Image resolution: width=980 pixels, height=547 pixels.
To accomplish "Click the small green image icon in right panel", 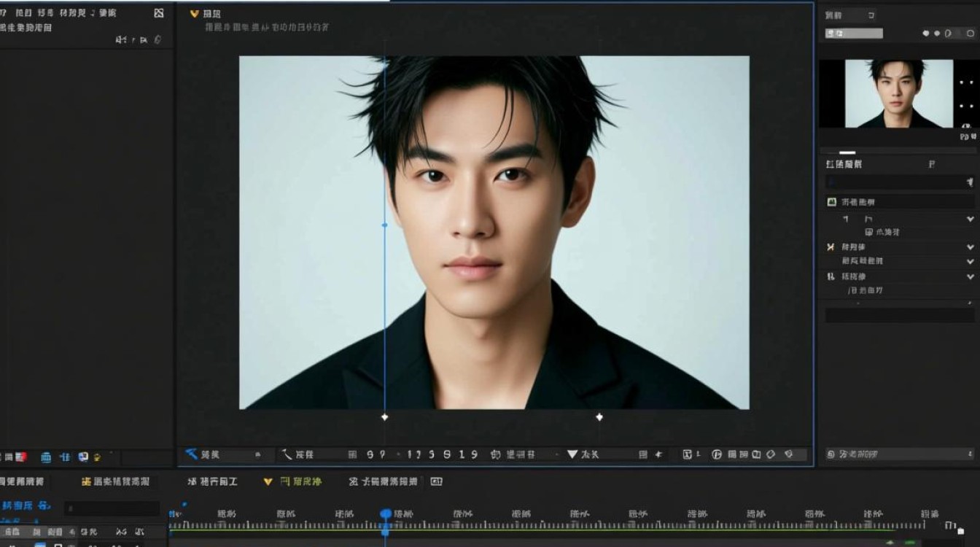I will click(x=831, y=202).
